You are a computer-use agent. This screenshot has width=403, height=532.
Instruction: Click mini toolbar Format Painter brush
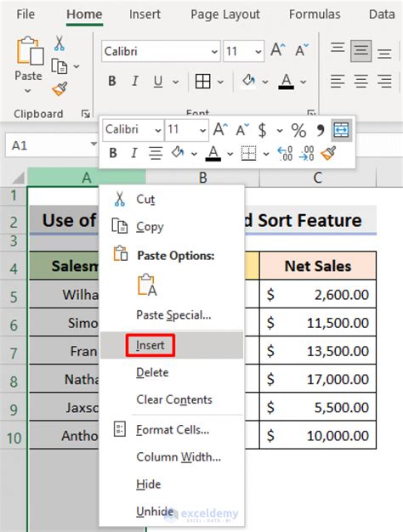[x=329, y=153]
